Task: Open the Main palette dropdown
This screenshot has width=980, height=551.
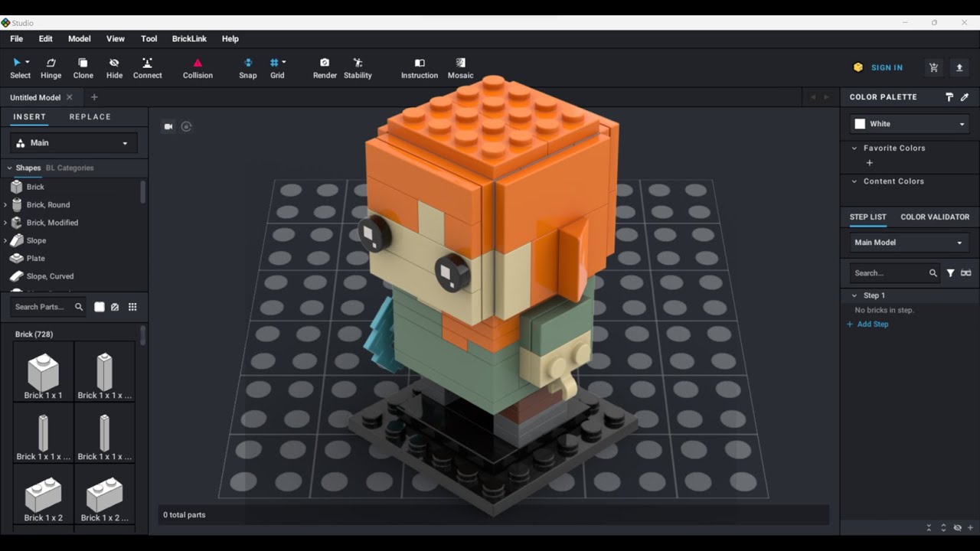Action: coord(74,143)
